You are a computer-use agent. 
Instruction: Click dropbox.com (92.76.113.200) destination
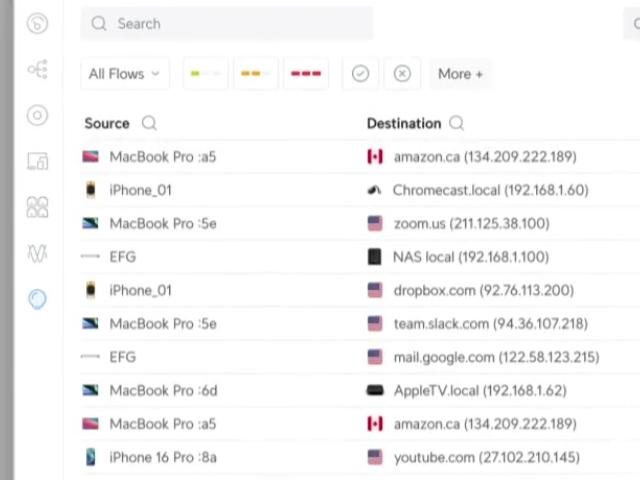[x=484, y=291]
